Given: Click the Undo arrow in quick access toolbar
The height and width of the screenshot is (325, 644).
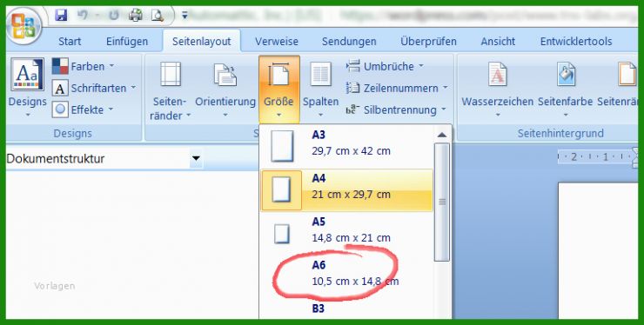Looking at the screenshot, I should [83, 16].
